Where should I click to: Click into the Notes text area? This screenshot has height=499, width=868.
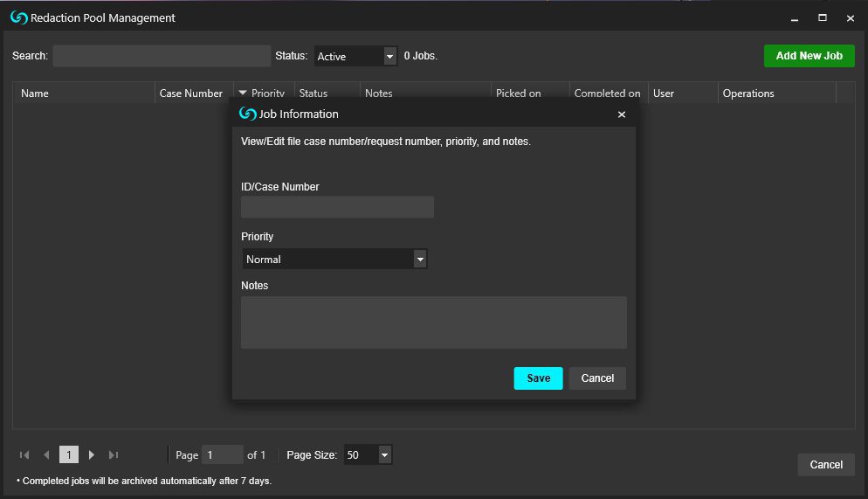tap(434, 322)
